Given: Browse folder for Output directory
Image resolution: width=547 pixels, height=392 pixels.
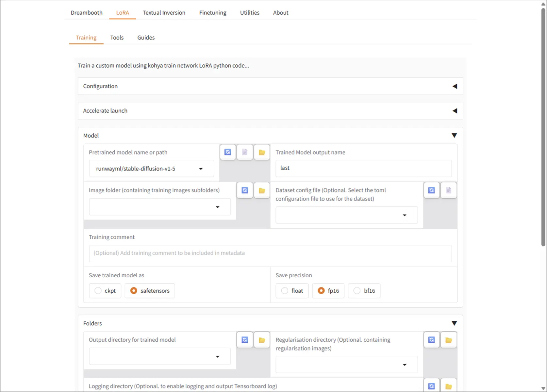Looking at the screenshot, I should point(262,340).
